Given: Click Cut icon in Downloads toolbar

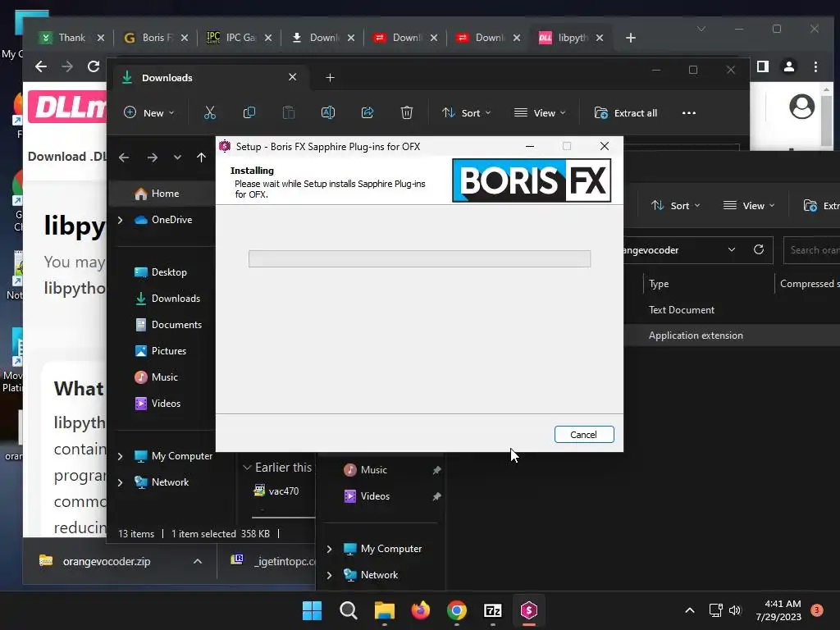Looking at the screenshot, I should tap(210, 112).
